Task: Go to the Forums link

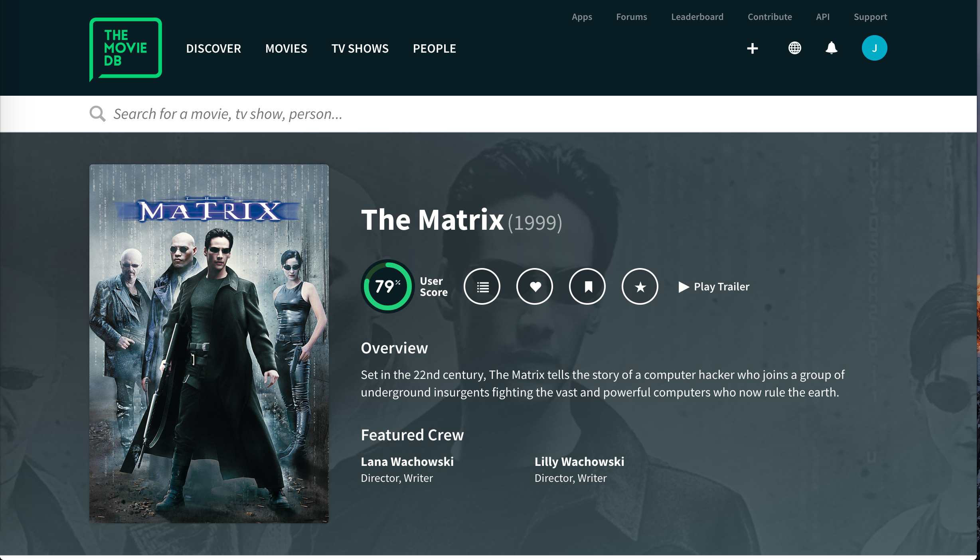Action: click(631, 17)
